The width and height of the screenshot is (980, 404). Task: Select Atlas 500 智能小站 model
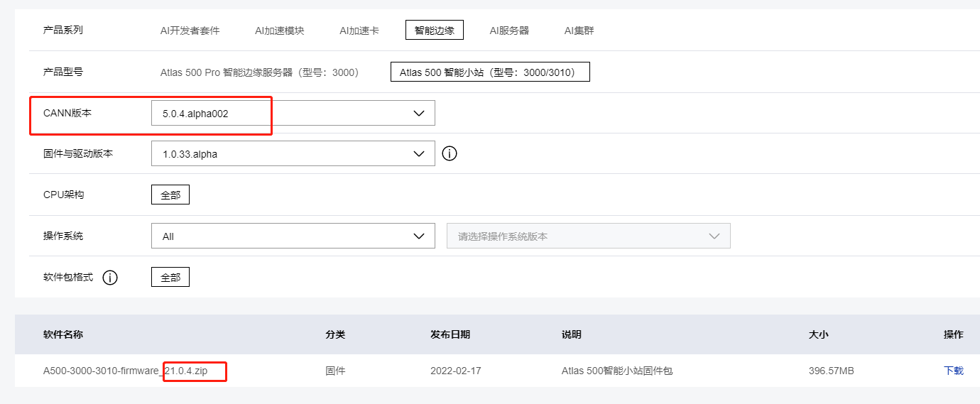[x=490, y=72]
